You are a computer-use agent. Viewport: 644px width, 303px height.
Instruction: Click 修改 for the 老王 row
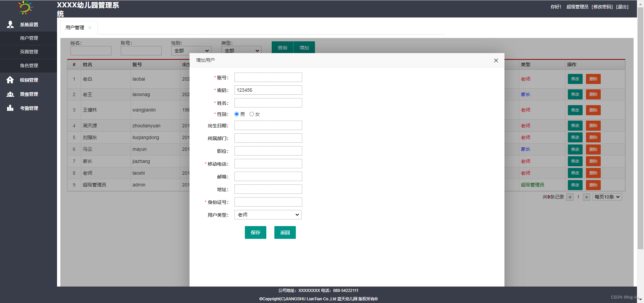[x=575, y=94]
